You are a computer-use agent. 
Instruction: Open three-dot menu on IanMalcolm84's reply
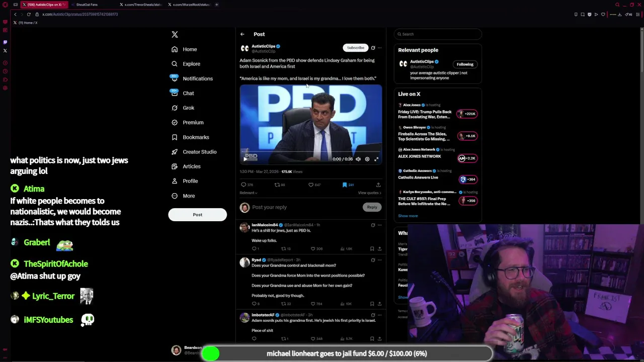coord(380,225)
